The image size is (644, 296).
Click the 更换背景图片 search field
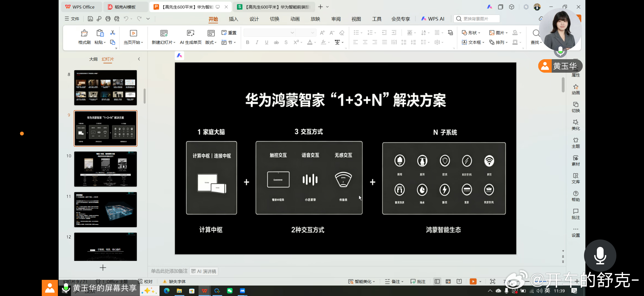477,19
